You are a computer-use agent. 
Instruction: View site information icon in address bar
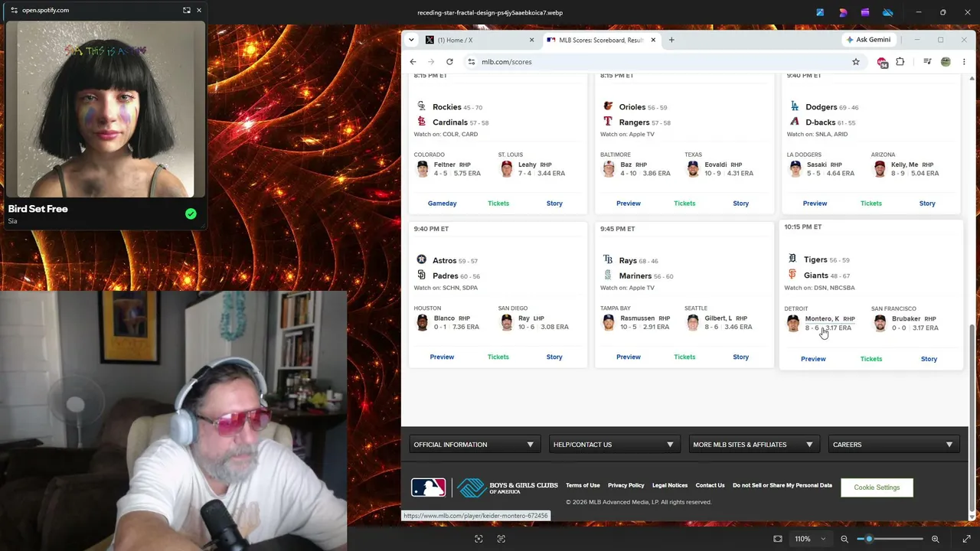point(472,62)
